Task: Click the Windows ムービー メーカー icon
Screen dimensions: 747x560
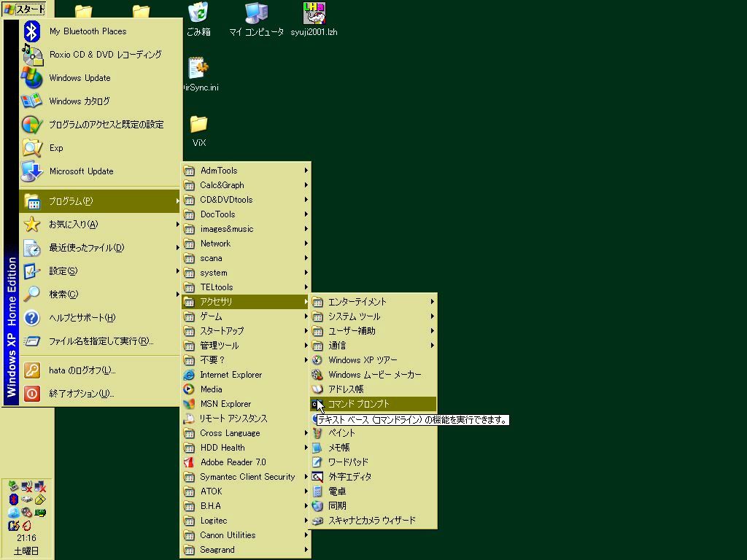Action: tap(317, 375)
